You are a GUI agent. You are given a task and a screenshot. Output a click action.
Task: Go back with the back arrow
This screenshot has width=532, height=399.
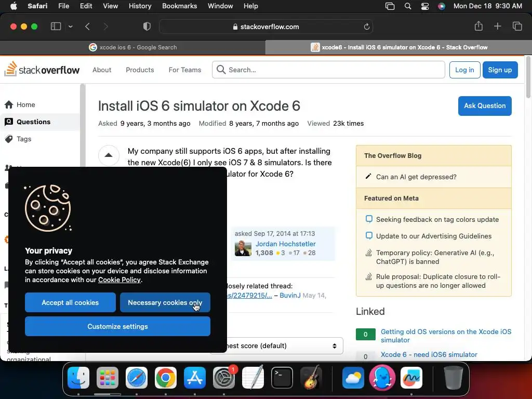click(x=87, y=26)
